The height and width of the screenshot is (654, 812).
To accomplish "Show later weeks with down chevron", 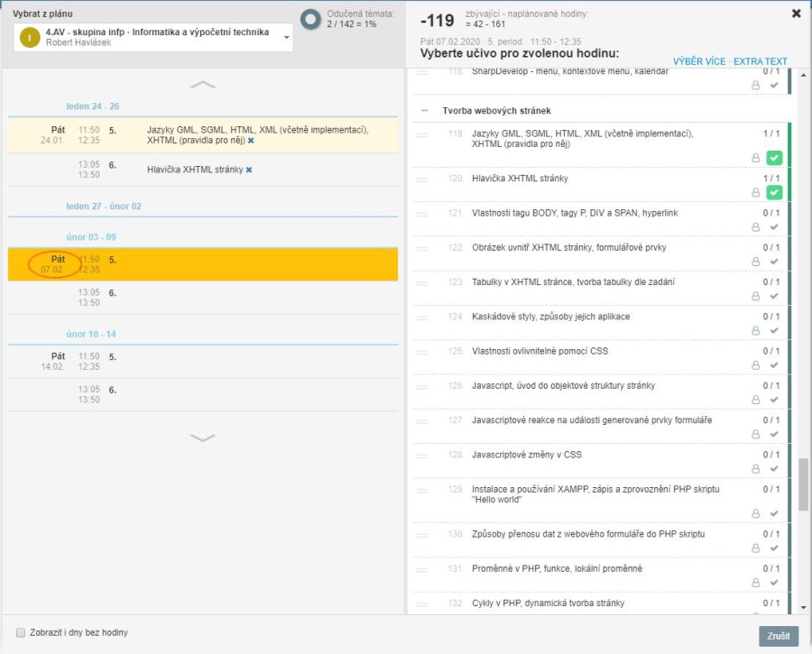I will pyautogui.click(x=203, y=438).
